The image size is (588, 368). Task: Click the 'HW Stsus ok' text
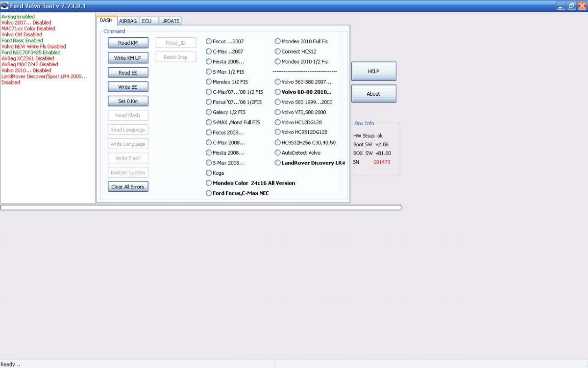click(x=368, y=135)
